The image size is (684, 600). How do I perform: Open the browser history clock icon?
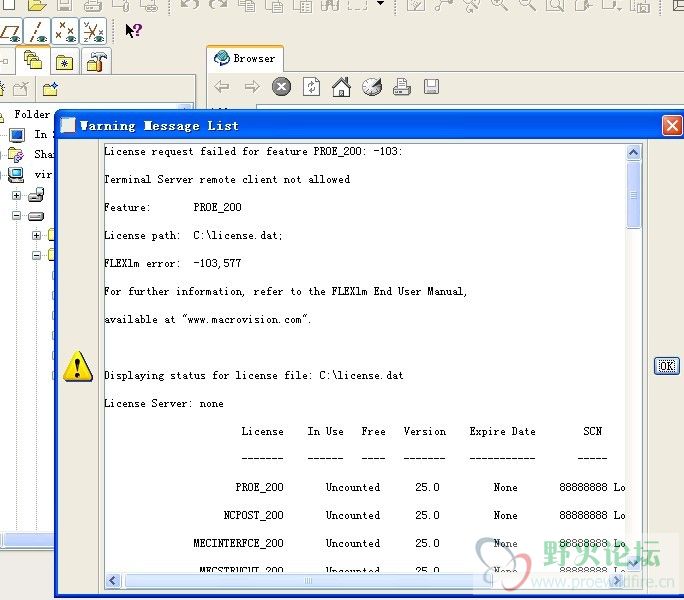pyautogui.click(x=372, y=86)
